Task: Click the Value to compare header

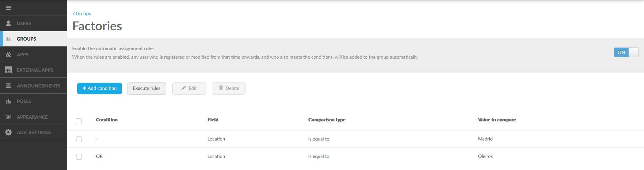Action: tap(497, 120)
